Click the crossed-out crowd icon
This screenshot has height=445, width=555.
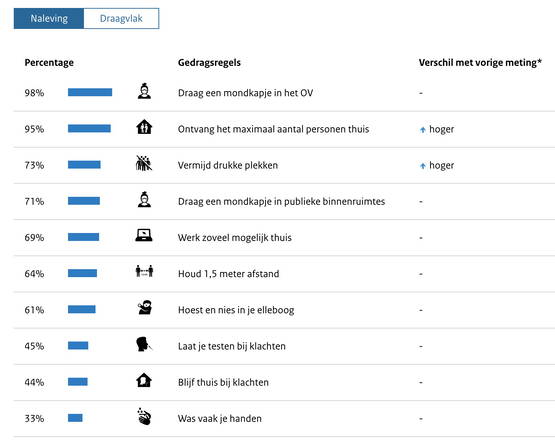click(x=144, y=163)
